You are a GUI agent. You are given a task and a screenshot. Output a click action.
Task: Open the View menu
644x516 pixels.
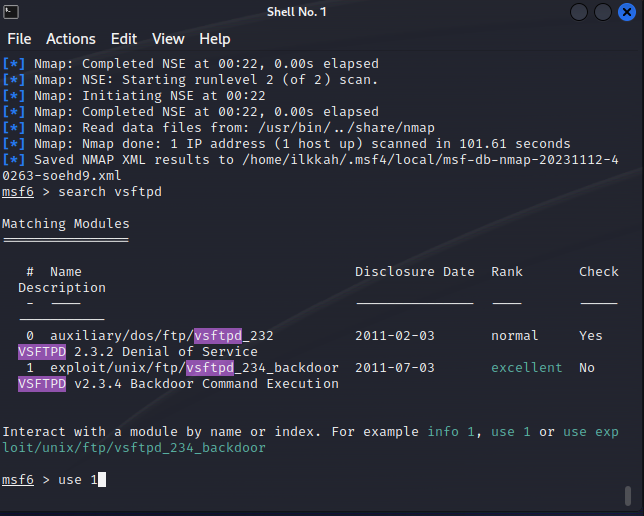click(x=168, y=39)
